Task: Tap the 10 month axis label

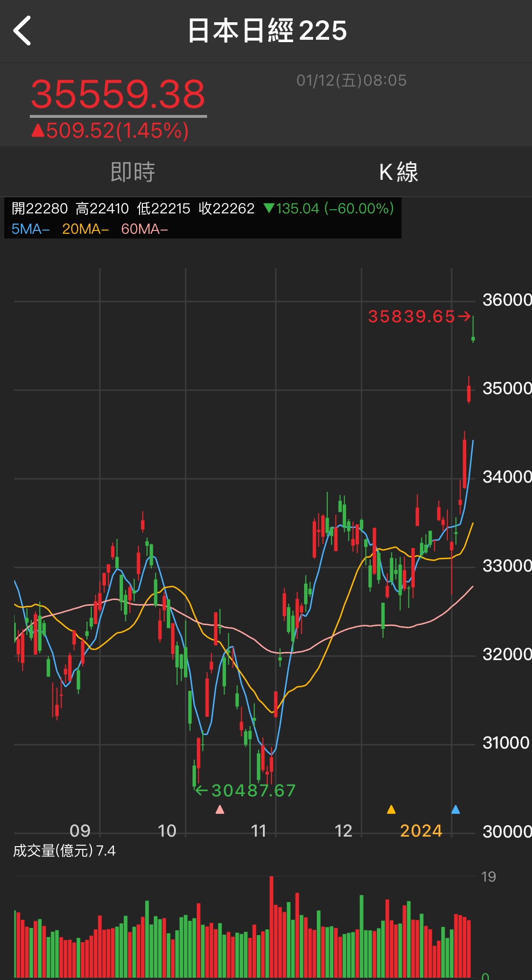Action: click(167, 831)
